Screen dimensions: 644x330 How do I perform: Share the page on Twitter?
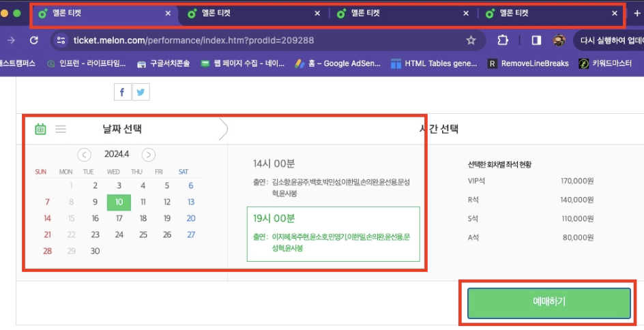point(141,92)
